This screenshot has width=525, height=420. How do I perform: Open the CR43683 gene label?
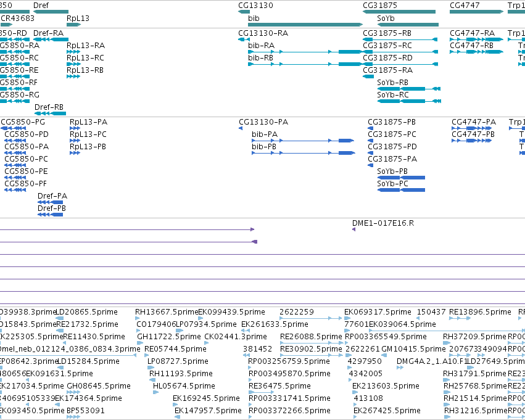(17, 19)
